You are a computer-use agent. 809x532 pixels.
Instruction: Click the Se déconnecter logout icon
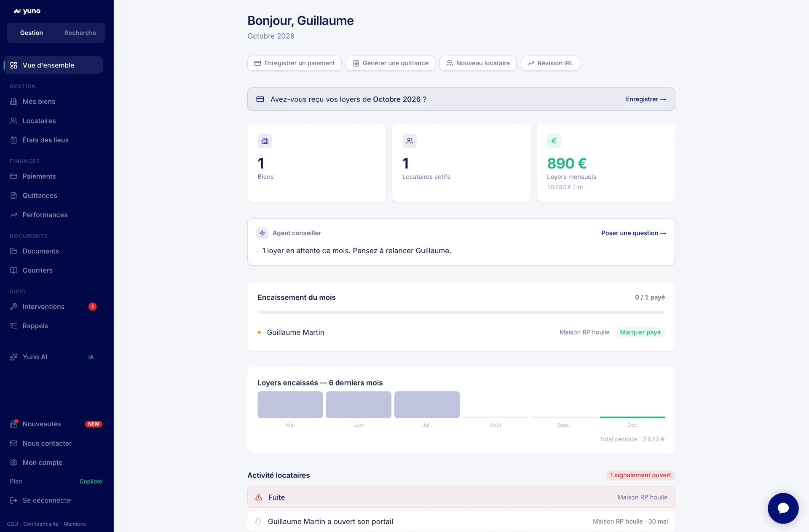click(13, 500)
